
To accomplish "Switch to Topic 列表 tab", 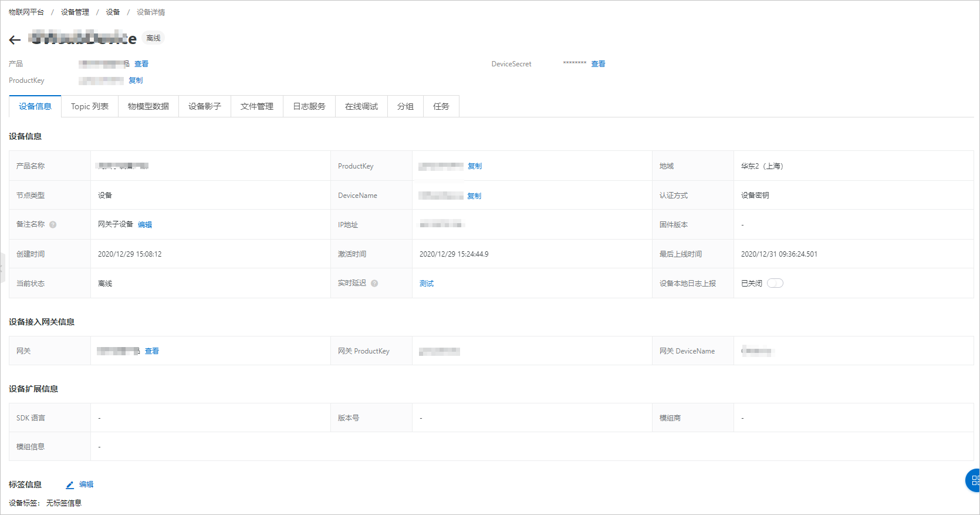I will pyautogui.click(x=90, y=106).
